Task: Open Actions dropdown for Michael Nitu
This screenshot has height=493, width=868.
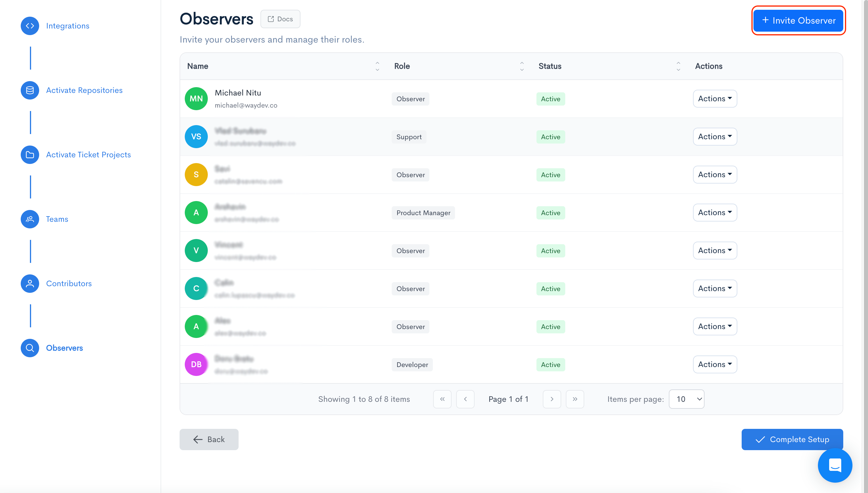Action: pos(715,99)
